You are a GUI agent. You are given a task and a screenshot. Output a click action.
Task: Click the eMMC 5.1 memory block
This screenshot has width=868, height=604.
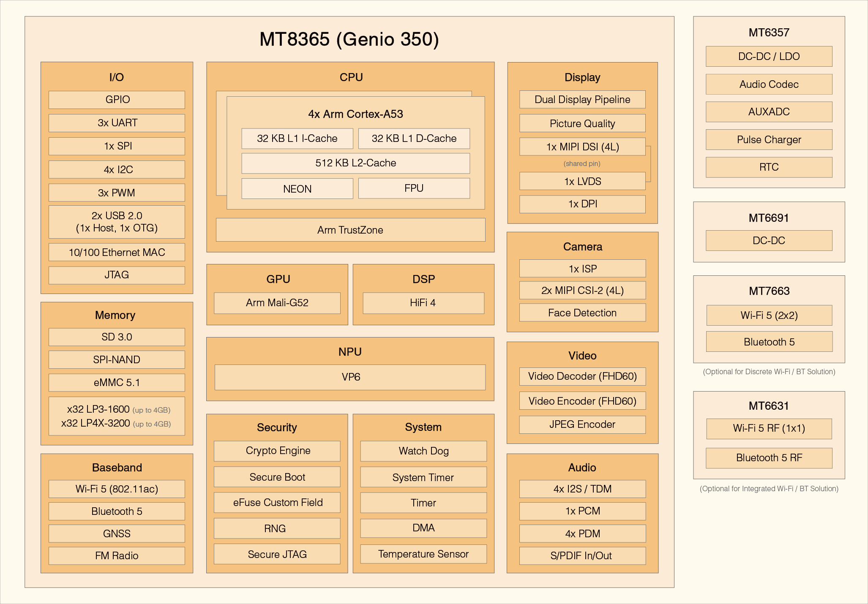coord(117,383)
